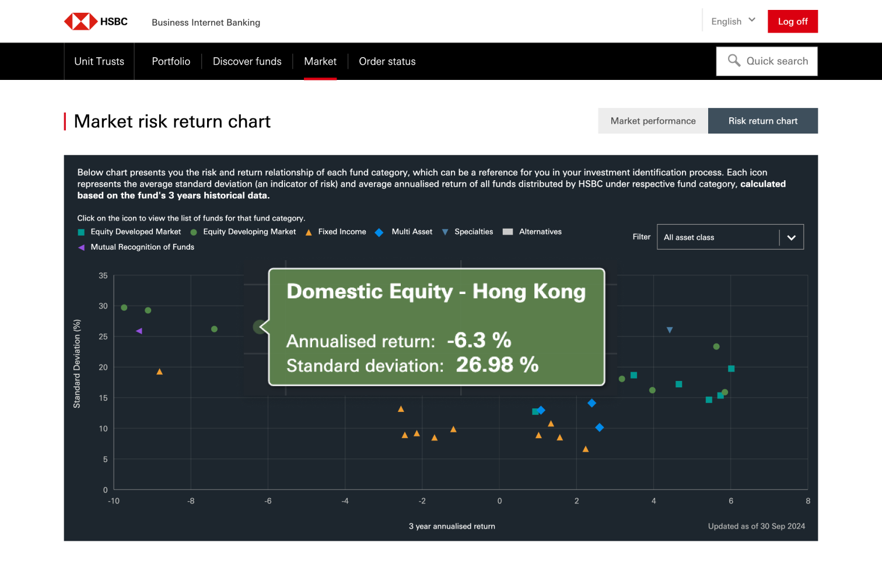Click the lowest blue diamond data point
The height and width of the screenshot is (588, 882).
[x=599, y=428]
